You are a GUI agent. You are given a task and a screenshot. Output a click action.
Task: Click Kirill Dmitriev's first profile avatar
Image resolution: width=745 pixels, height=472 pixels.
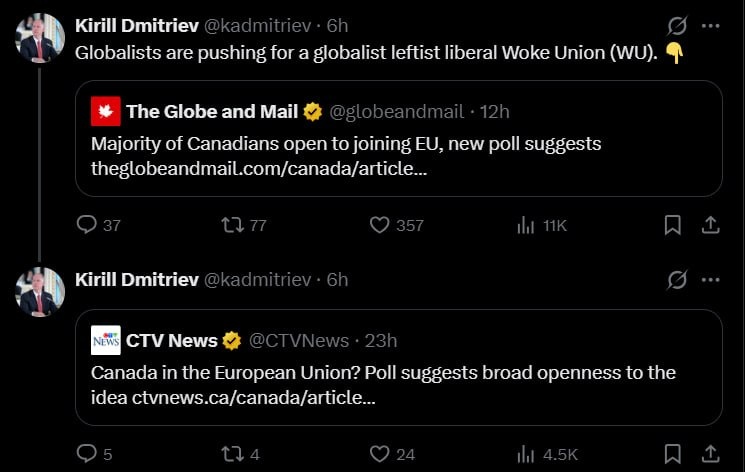click(41, 39)
